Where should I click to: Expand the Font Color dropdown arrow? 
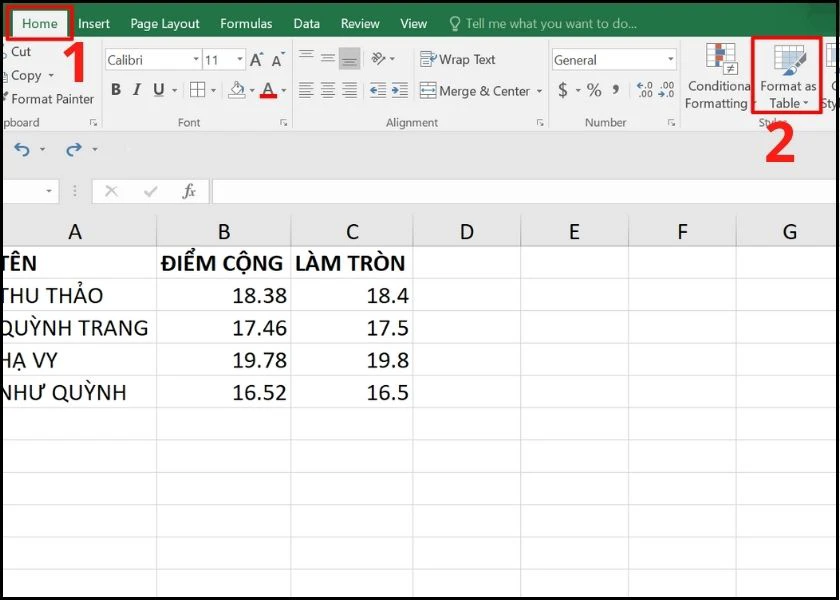(x=283, y=91)
